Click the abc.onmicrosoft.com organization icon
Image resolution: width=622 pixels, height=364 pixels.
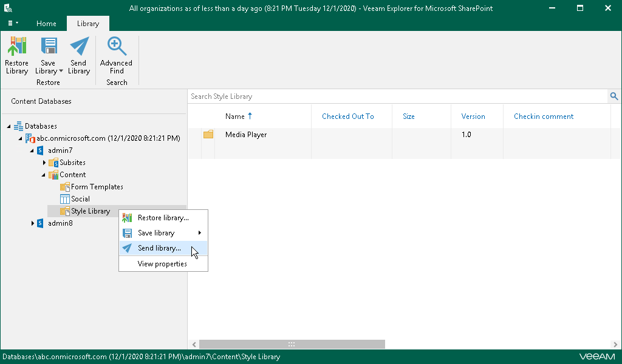(x=30, y=138)
